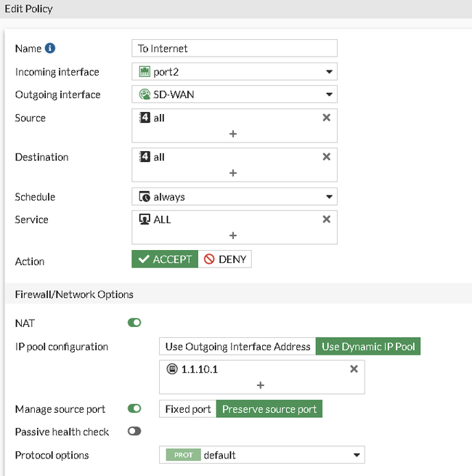Disable the NAT toggle
Screen dimensions: 472x476
[x=134, y=323]
